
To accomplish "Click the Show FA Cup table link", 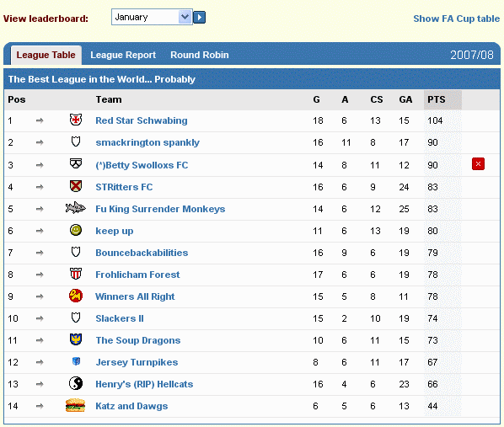I will pyautogui.click(x=457, y=19).
